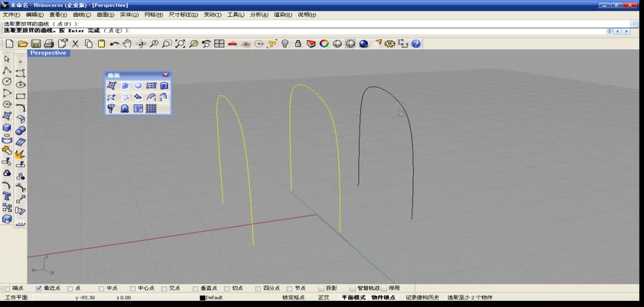Image resolution: width=644 pixels, height=307 pixels.
Task: Click the Zoom extents icon
Action: tap(180, 44)
